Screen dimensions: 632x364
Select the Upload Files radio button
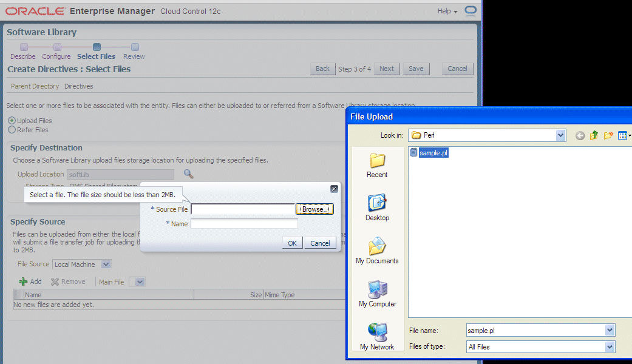[12, 120]
